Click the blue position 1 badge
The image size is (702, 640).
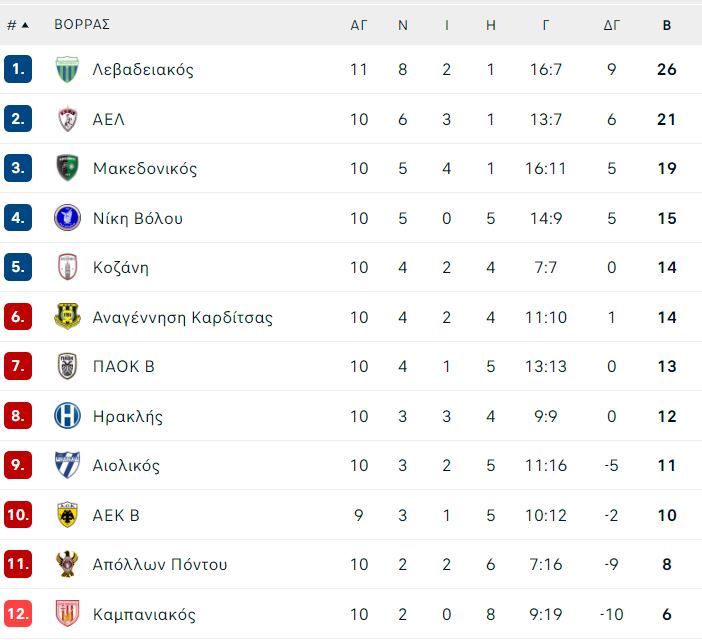[18, 69]
